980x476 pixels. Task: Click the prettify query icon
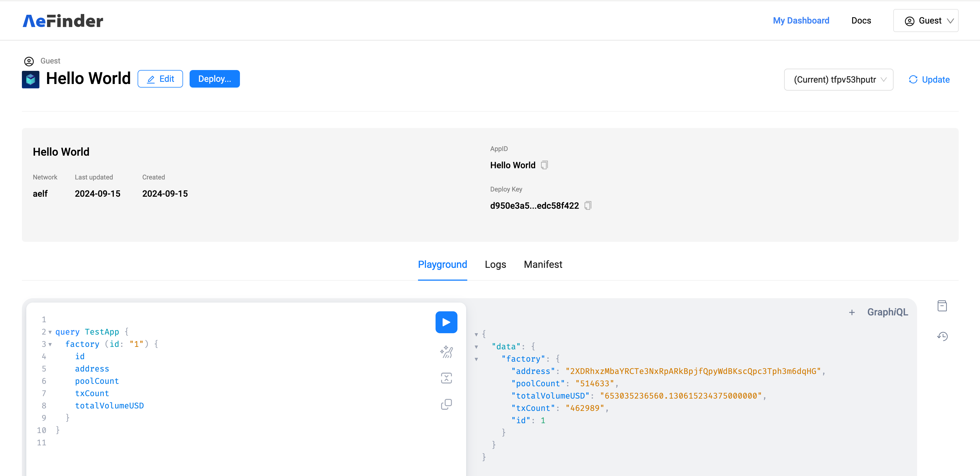tap(446, 352)
